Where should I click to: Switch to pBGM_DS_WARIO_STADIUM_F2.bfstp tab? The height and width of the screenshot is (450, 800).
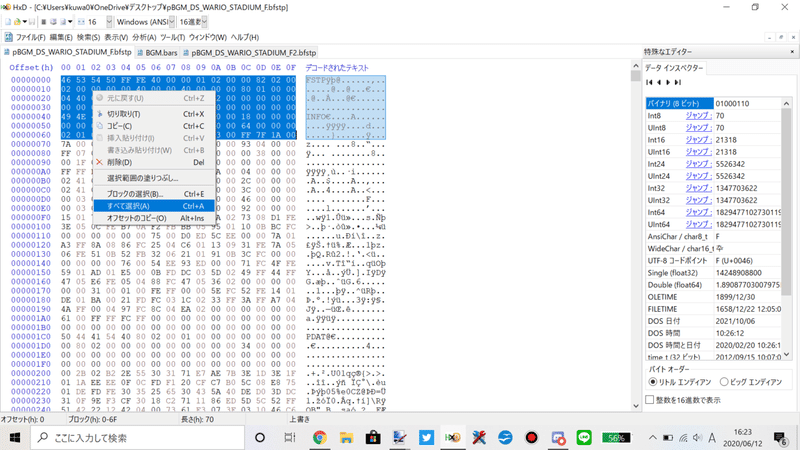[249, 53]
